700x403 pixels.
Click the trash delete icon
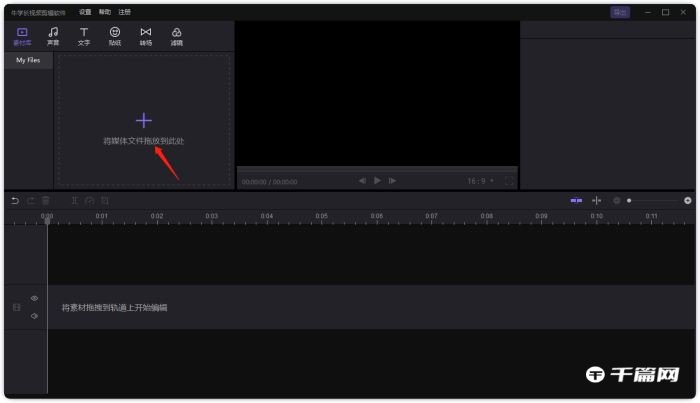tap(46, 201)
